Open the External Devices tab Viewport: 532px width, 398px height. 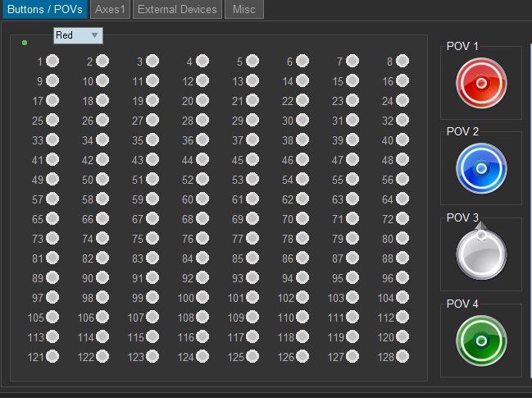pyautogui.click(x=177, y=10)
